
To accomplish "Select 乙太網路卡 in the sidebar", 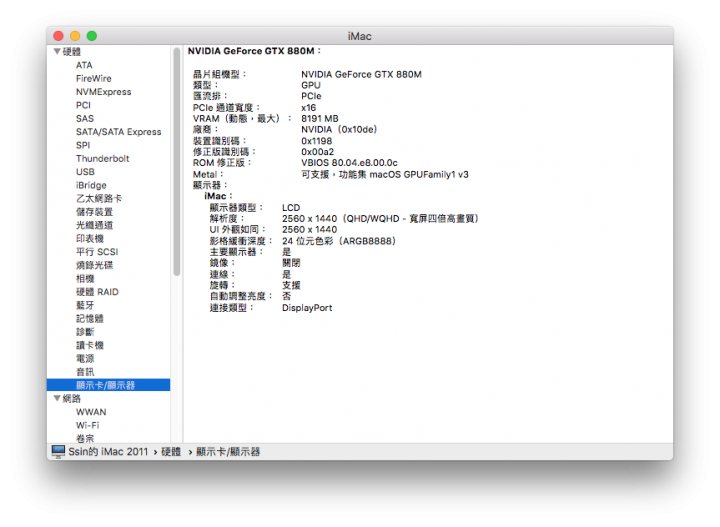I will pyautogui.click(x=99, y=198).
